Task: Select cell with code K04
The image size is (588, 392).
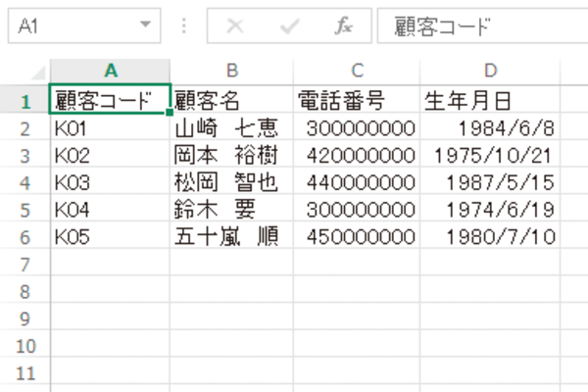Action: pos(110,208)
